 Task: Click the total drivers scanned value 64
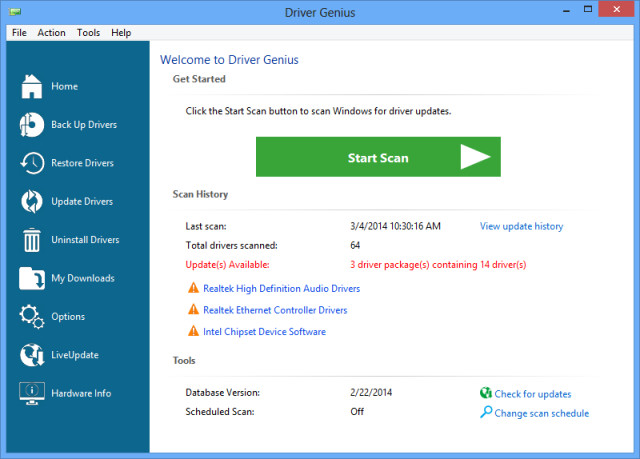[355, 245]
